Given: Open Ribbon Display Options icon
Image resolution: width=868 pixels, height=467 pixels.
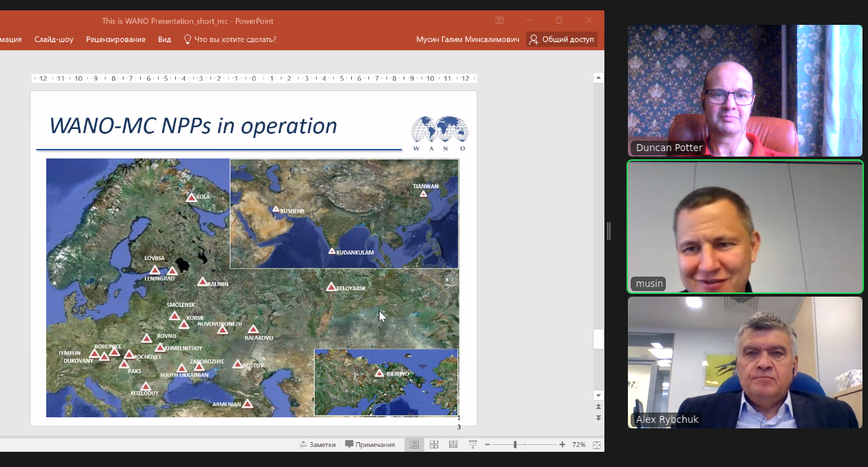Looking at the screenshot, I should pos(500,21).
